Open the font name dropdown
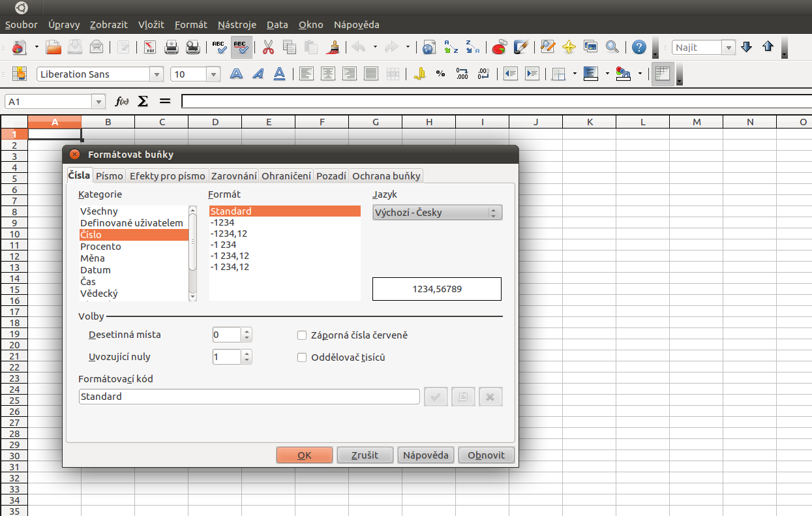The width and height of the screenshot is (812, 516). (x=157, y=74)
